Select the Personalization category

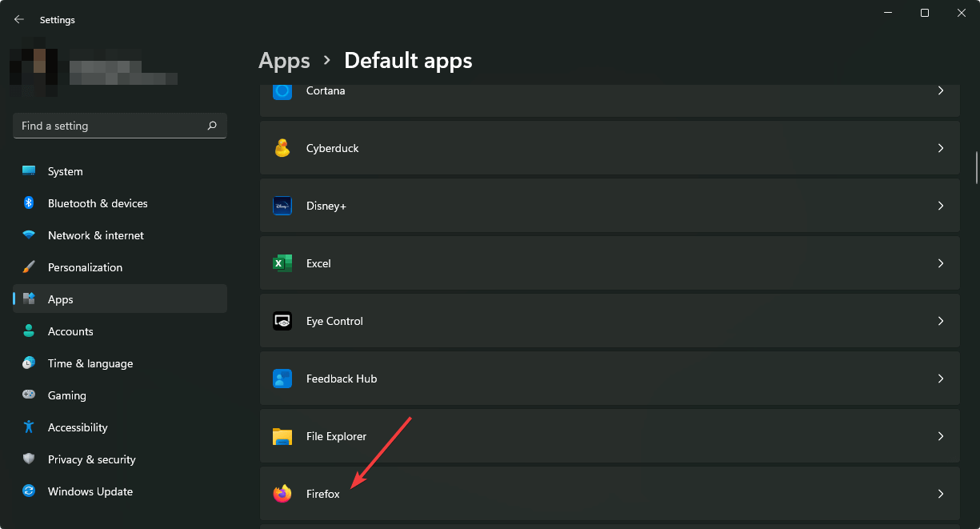[120, 267]
